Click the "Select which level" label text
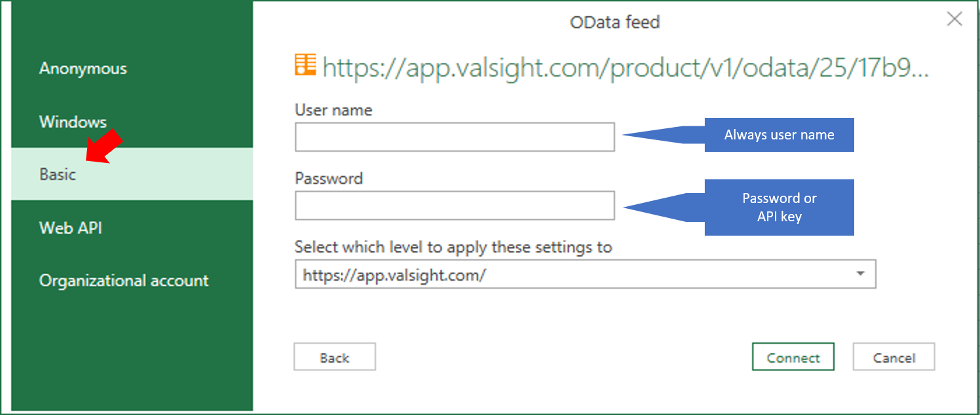Viewport: 980px width, 415px height. pyautogui.click(x=453, y=247)
